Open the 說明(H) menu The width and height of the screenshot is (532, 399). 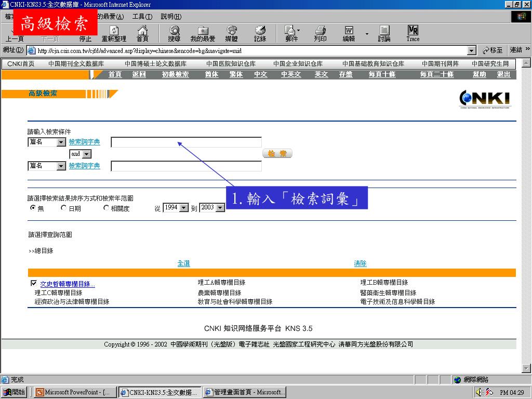pos(171,16)
